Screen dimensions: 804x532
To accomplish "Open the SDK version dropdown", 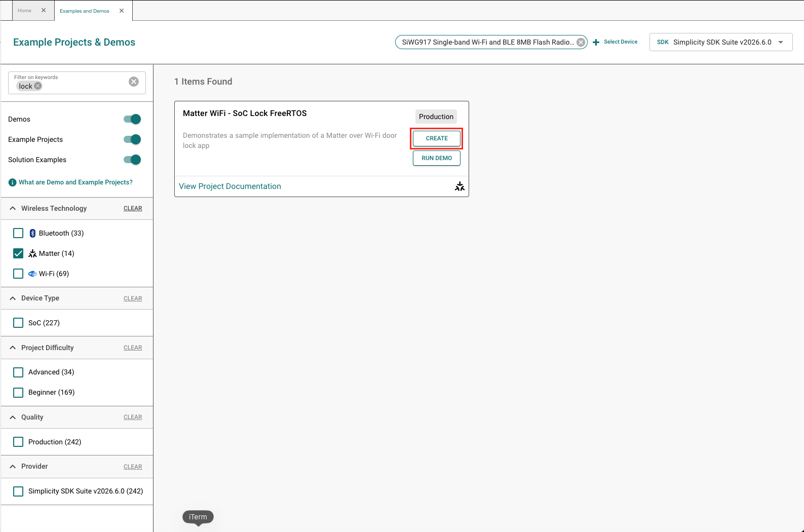I will (x=721, y=42).
